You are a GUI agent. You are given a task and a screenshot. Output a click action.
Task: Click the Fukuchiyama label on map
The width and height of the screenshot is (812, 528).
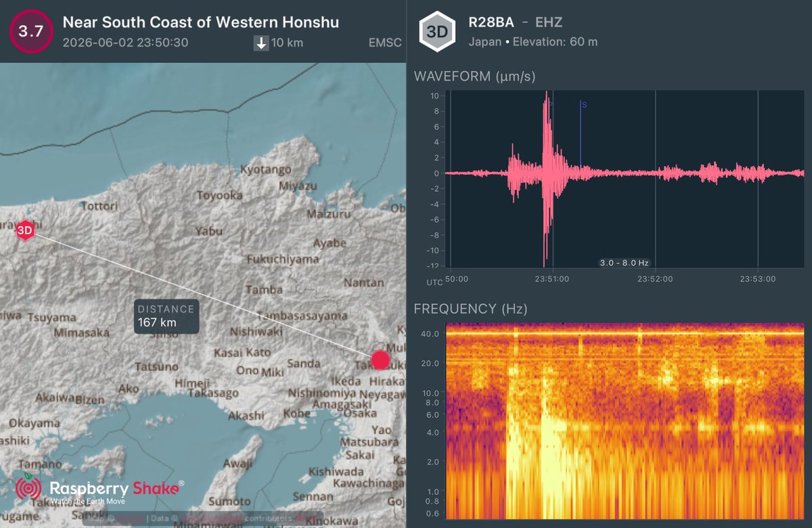(x=283, y=259)
